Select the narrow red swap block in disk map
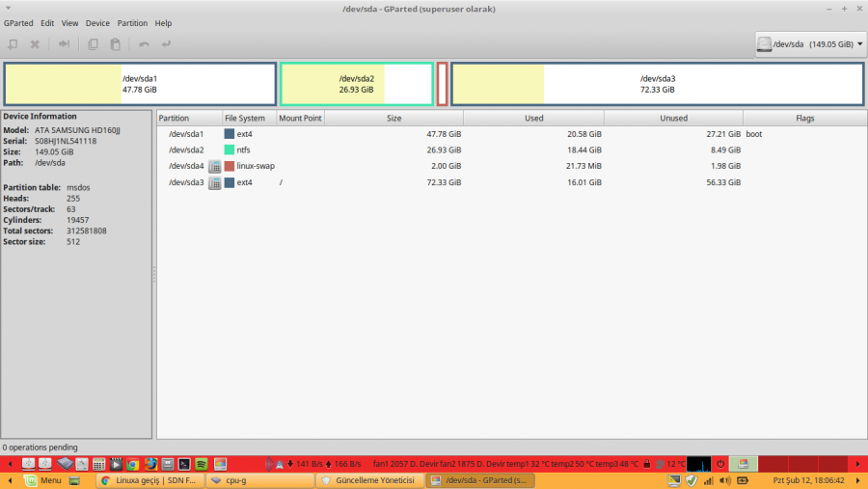This screenshot has width=868, height=489. tap(443, 84)
